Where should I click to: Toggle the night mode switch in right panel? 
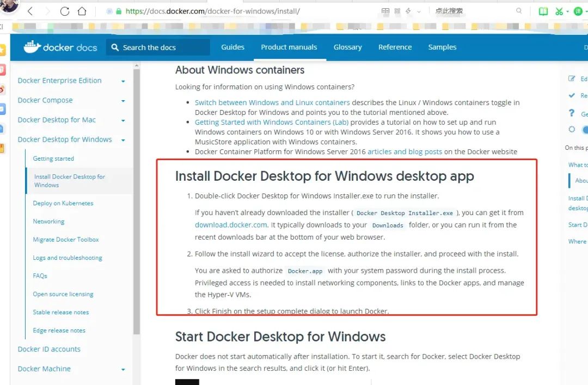point(585,130)
